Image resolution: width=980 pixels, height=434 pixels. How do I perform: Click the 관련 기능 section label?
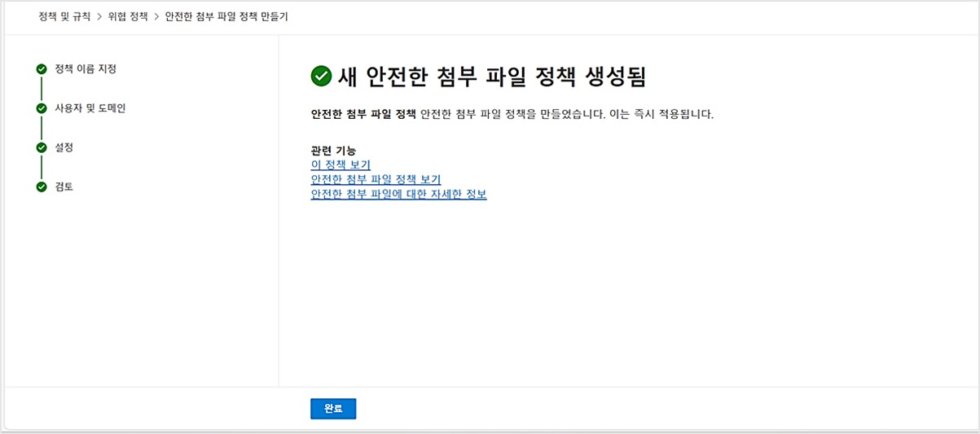pos(333,151)
